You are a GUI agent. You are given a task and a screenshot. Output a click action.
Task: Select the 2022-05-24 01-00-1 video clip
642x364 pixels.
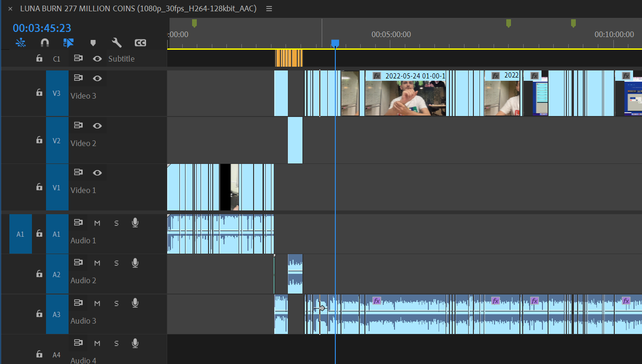pyautogui.click(x=405, y=93)
